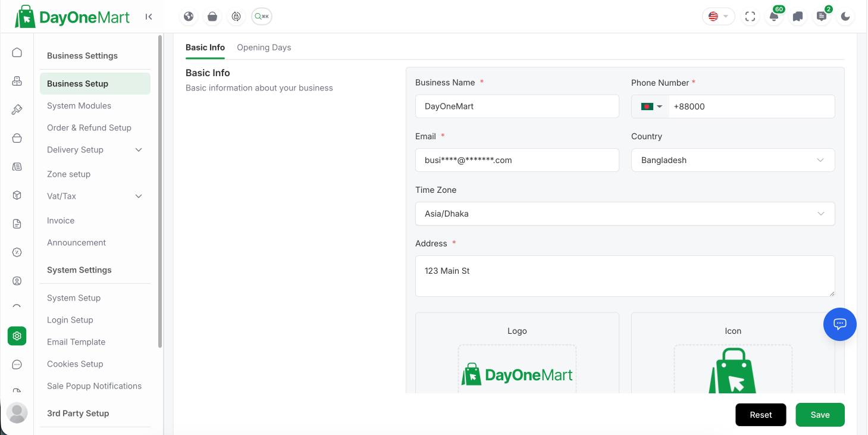Toggle fullscreen mode icon

pos(750,17)
